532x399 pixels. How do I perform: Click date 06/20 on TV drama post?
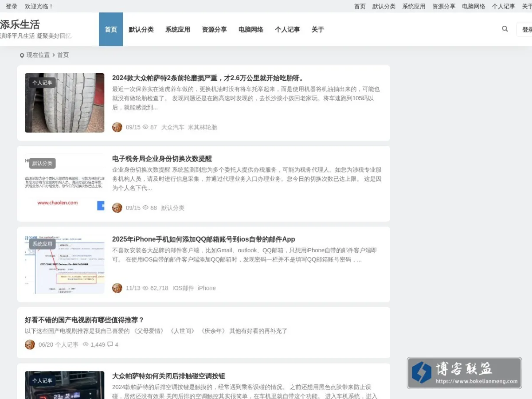point(46,344)
